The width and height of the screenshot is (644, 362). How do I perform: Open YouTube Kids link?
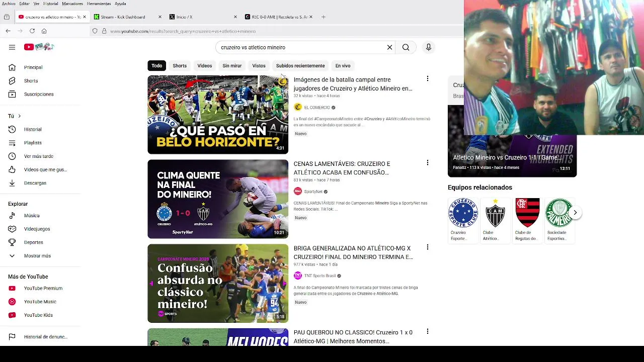(x=38, y=315)
